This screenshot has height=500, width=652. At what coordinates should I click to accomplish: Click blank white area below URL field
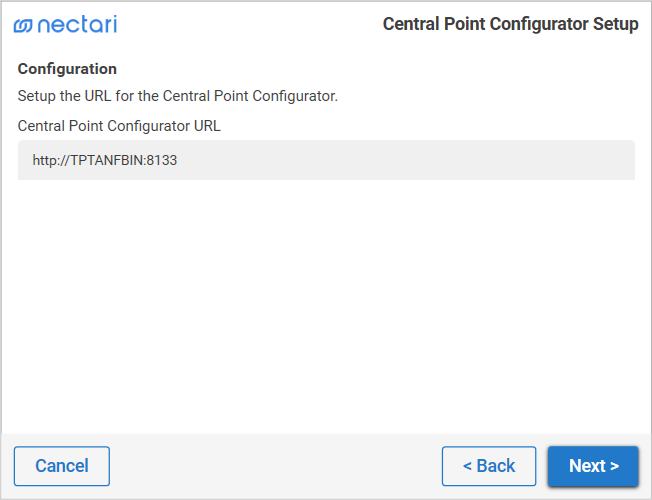point(326,300)
